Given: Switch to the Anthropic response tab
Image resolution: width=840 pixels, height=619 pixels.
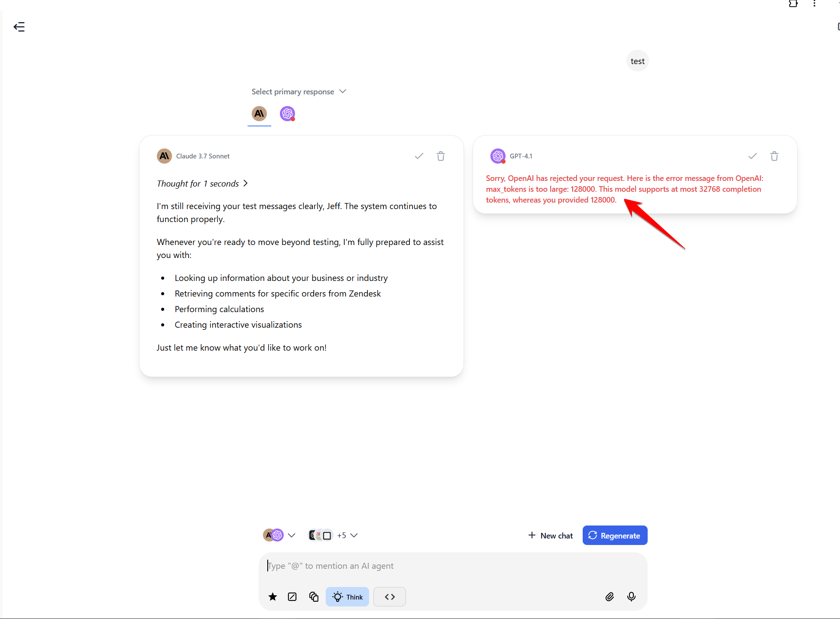Looking at the screenshot, I should 259,114.
